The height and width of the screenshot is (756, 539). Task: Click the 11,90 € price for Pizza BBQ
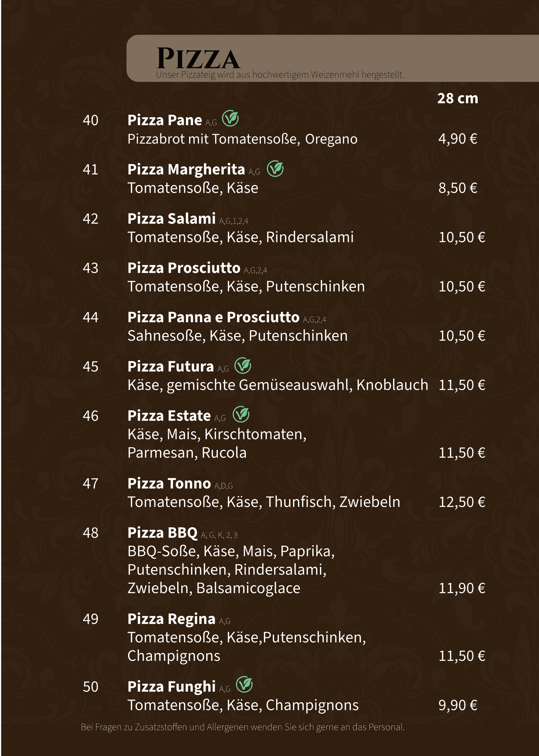462,588
